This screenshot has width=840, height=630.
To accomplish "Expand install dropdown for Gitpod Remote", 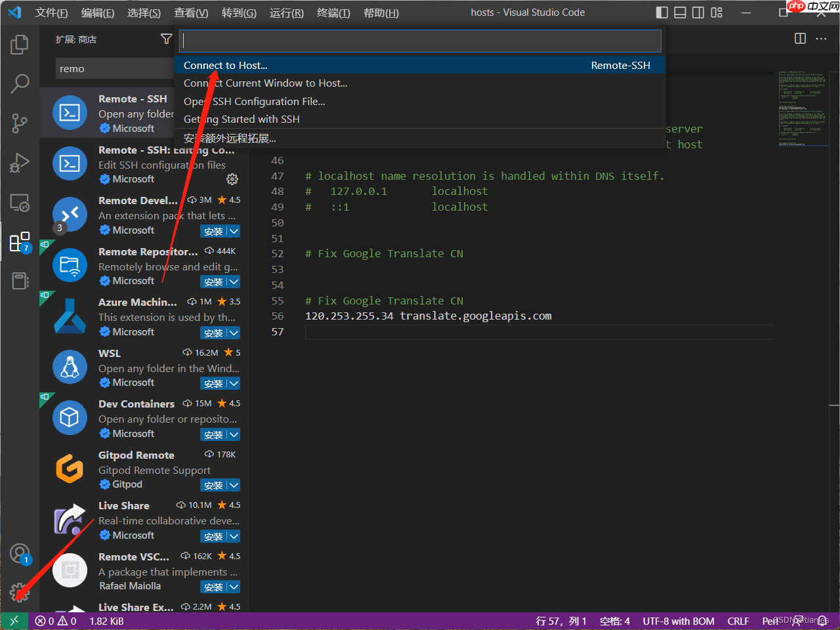I will click(234, 485).
